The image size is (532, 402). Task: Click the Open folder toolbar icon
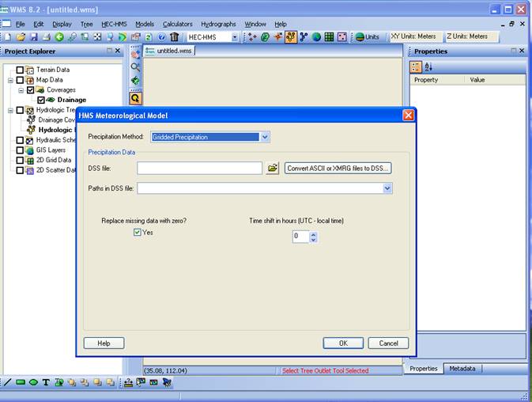pos(21,36)
